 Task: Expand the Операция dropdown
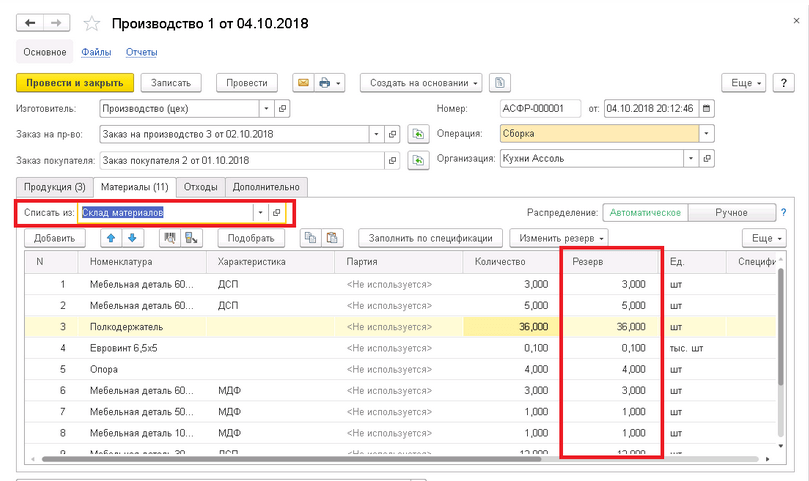(x=707, y=133)
